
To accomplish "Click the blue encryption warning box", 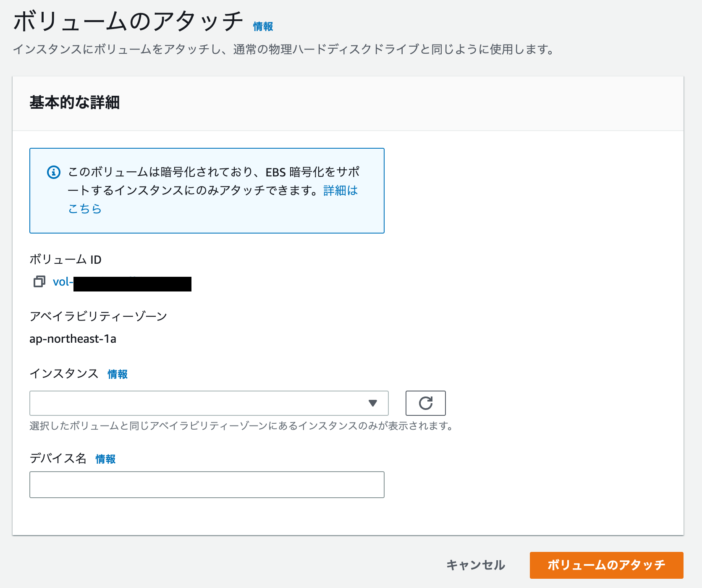I will tap(207, 190).
